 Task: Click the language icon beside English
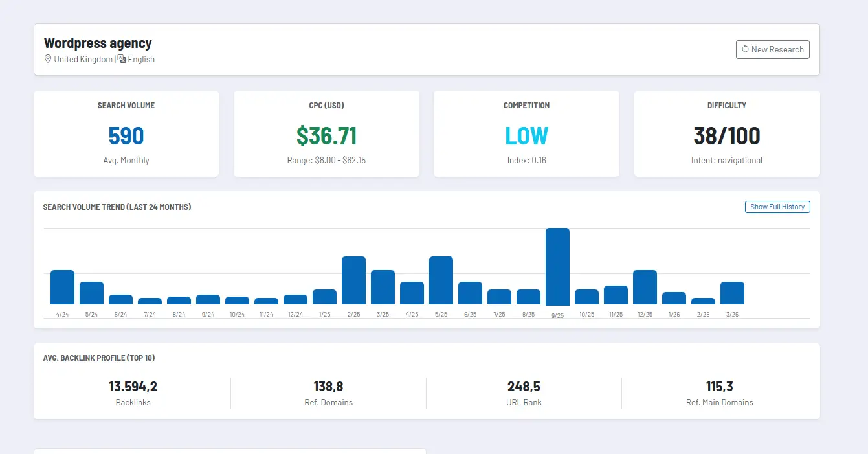click(122, 59)
